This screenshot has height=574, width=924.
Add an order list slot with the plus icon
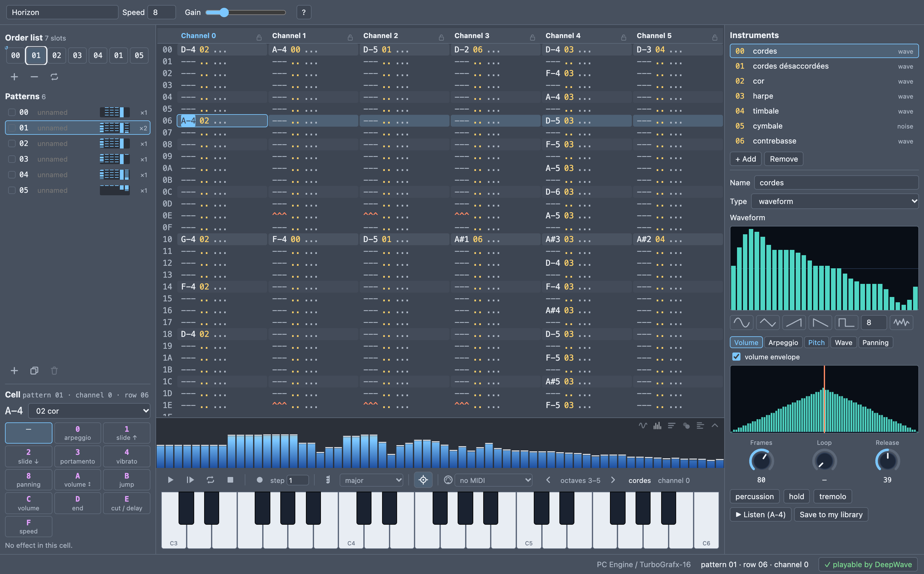[14, 77]
